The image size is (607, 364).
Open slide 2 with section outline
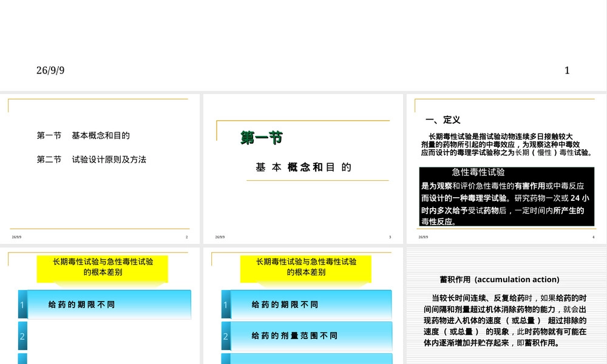pyautogui.click(x=100, y=169)
